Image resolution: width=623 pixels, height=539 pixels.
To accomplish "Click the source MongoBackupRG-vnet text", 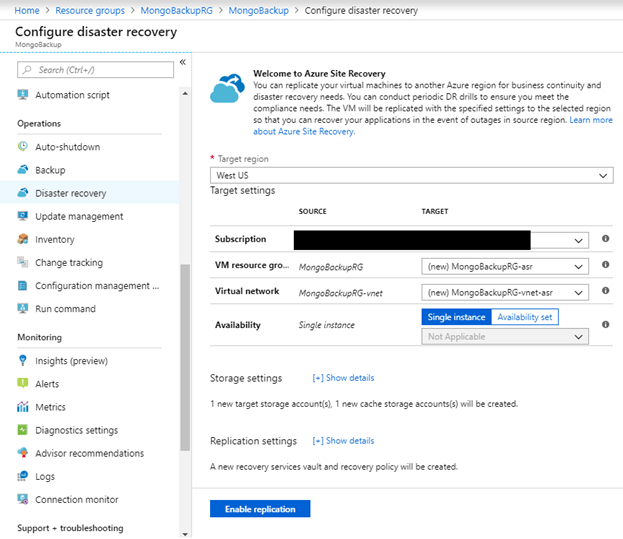I will [341, 293].
